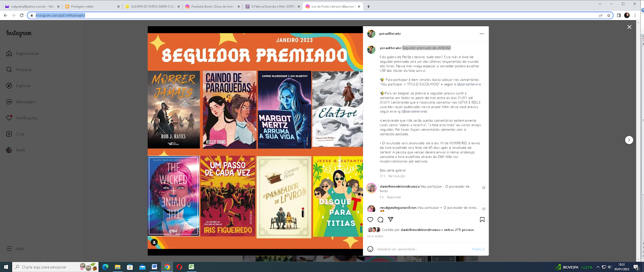
Task: Switch to the 'Postagem: editar' tab
Action: tap(92, 6)
